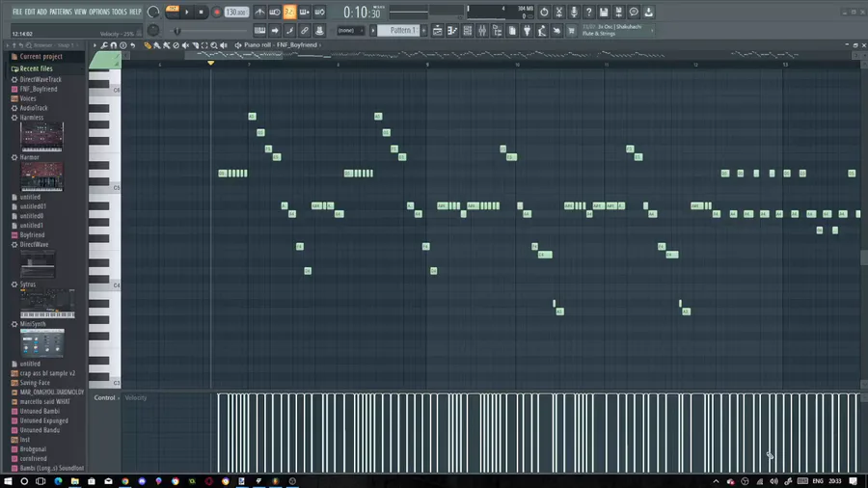Toggle the Browser view icon
This screenshot has width=868, height=488.
pos(497,31)
